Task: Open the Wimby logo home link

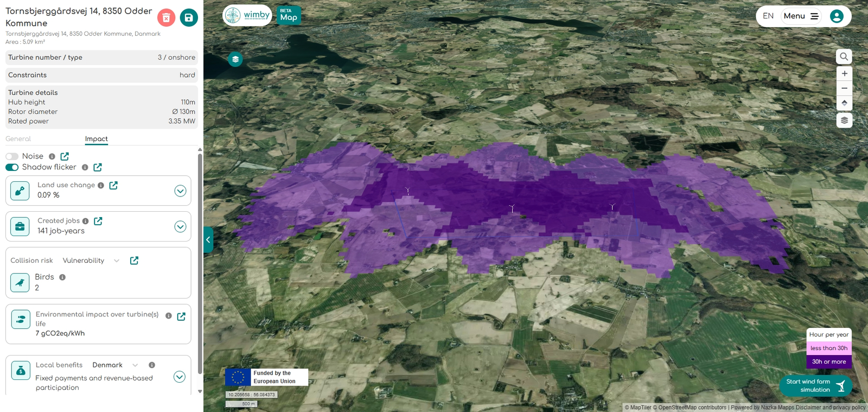Action: click(247, 15)
